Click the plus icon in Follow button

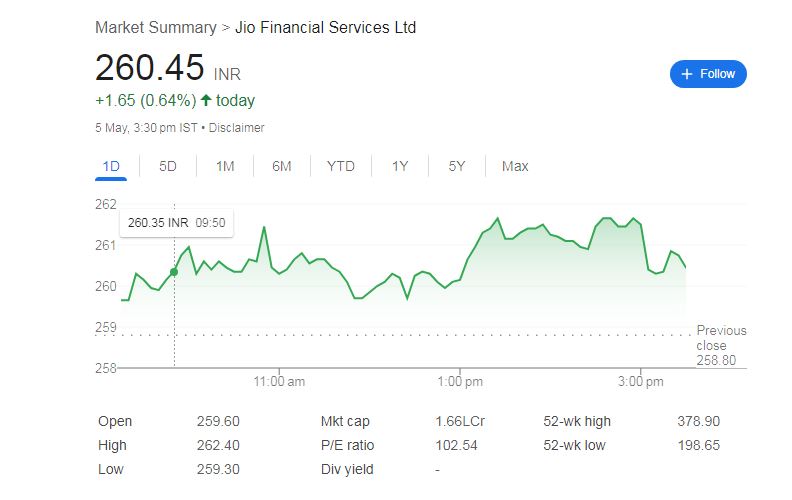[686, 74]
